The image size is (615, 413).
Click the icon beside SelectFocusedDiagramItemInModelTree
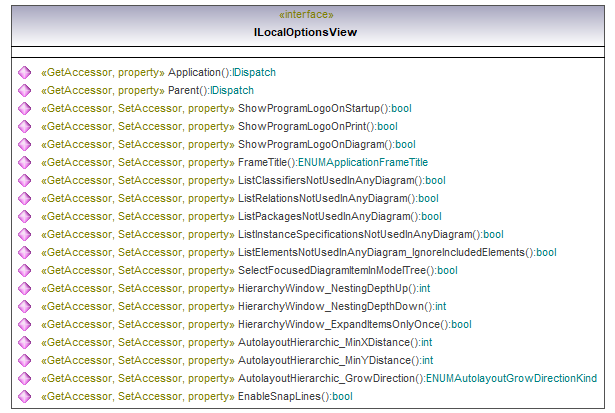(24, 271)
